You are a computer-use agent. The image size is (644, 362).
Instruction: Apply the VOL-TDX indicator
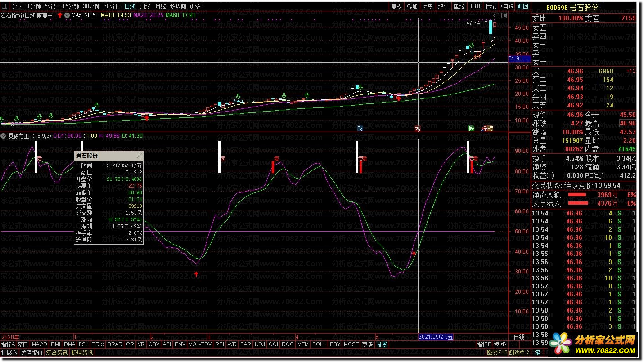(200, 344)
